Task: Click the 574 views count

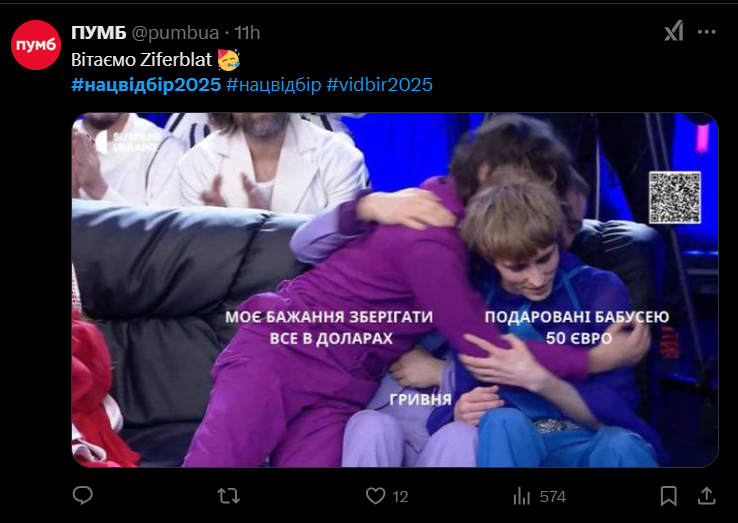Action: click(x=553, y=497)
